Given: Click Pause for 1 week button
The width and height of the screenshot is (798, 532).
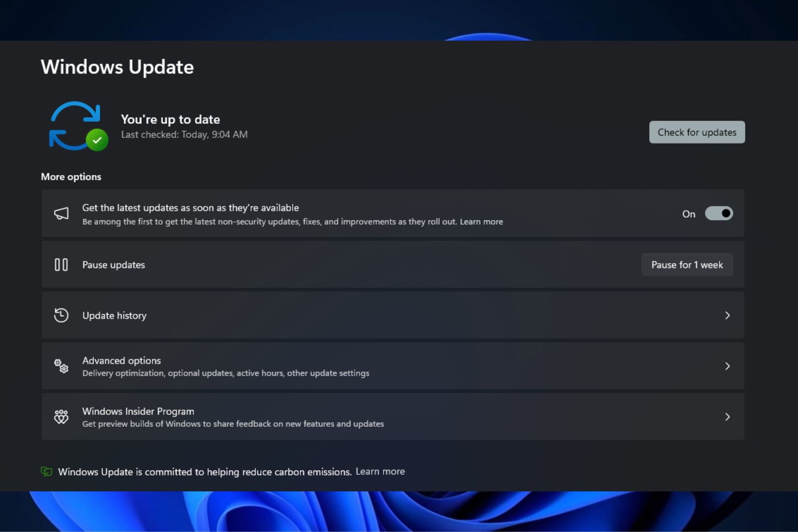Looking at the screenshot, I should [x=687, y=265].
